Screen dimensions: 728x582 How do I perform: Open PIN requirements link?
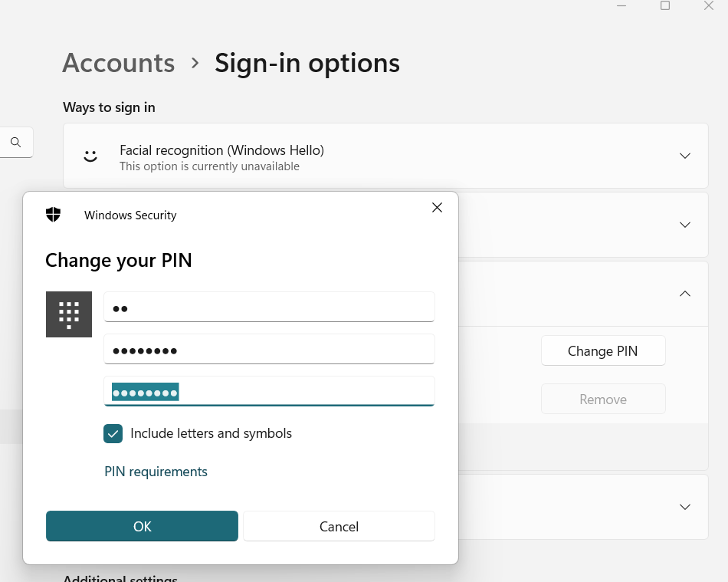coord(156,472)
